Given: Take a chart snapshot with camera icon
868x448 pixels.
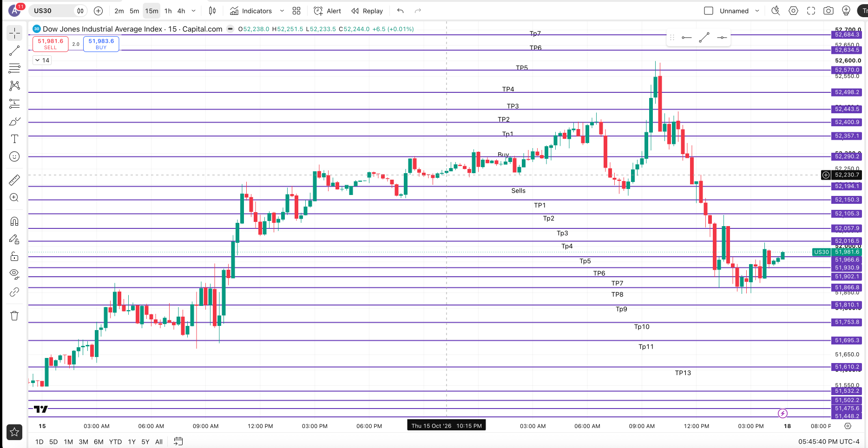Looking at the screenshot, I should (x=829, y=11).
